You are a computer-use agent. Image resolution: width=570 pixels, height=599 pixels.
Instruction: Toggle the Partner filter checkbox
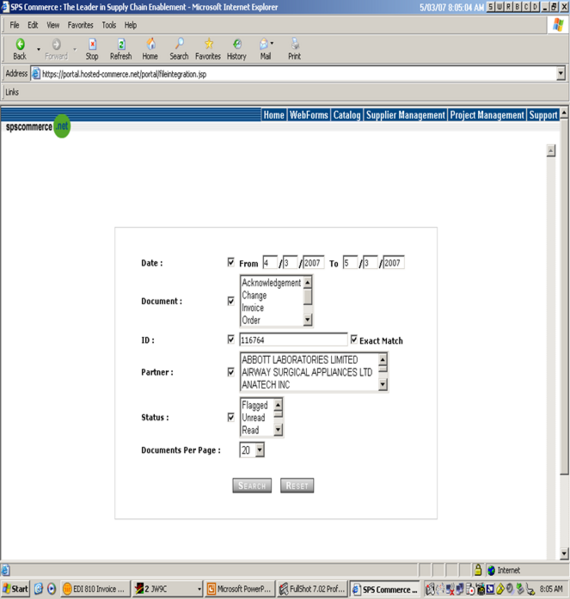point(231,372)
